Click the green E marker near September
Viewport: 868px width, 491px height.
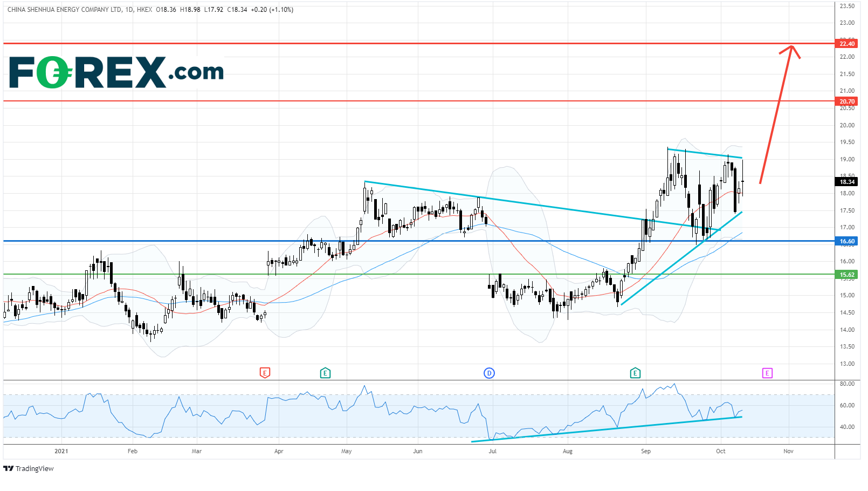tap(635, 373)
